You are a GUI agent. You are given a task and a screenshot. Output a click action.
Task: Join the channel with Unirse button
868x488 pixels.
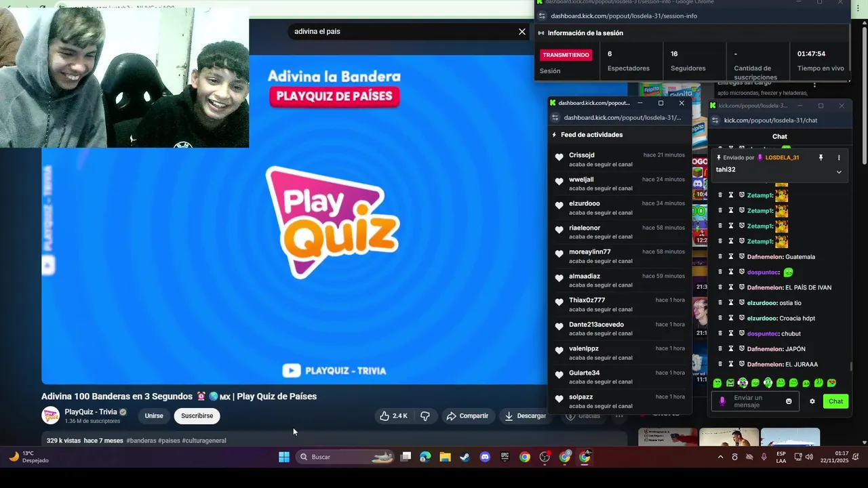pos(154,416)
